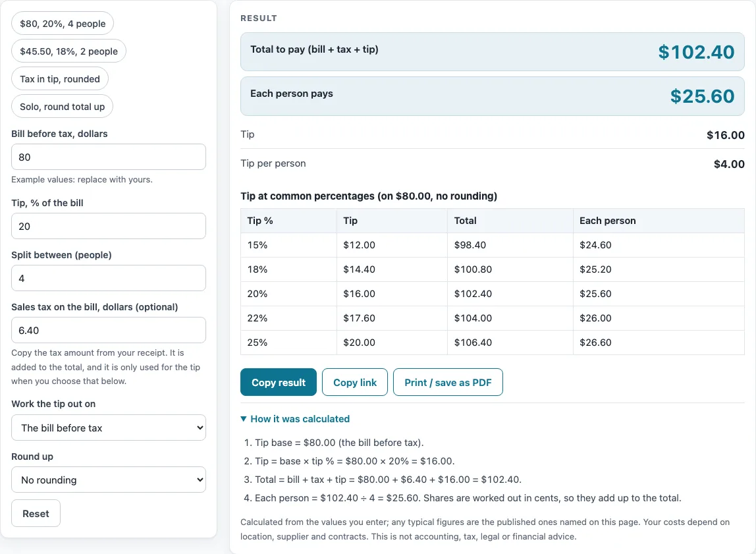Select the each person amount $25.60
The width and height of the screenshot is (756, 554).
[702, 96]
